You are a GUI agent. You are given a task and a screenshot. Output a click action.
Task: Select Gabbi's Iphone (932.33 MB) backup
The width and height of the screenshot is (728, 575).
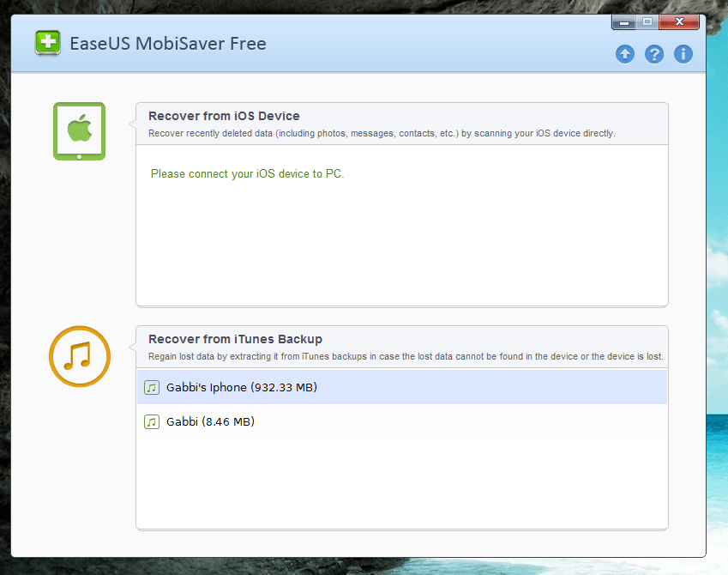click(402, 387)
